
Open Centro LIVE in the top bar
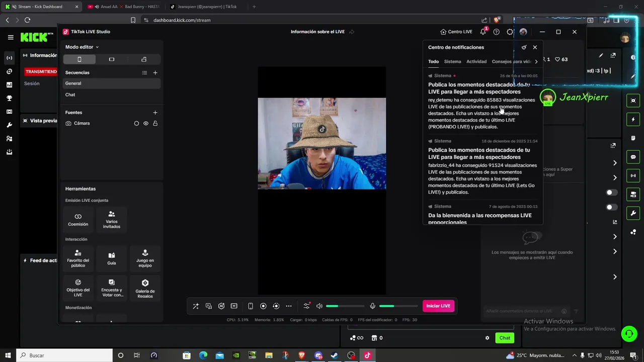point(456,32)
